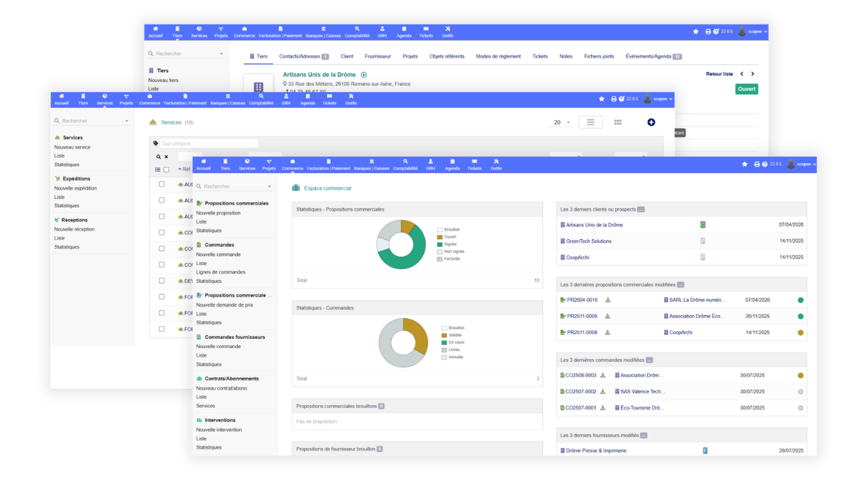Open scopen user menu in front Commerce window
The image size is (868, 481).
click(x=802, y=165)
